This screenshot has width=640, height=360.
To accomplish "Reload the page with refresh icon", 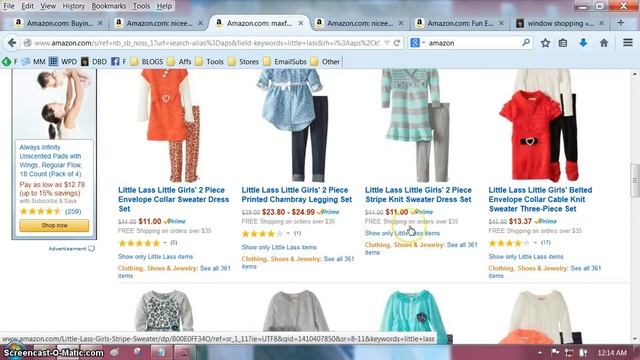I will [x=396, y=43].
